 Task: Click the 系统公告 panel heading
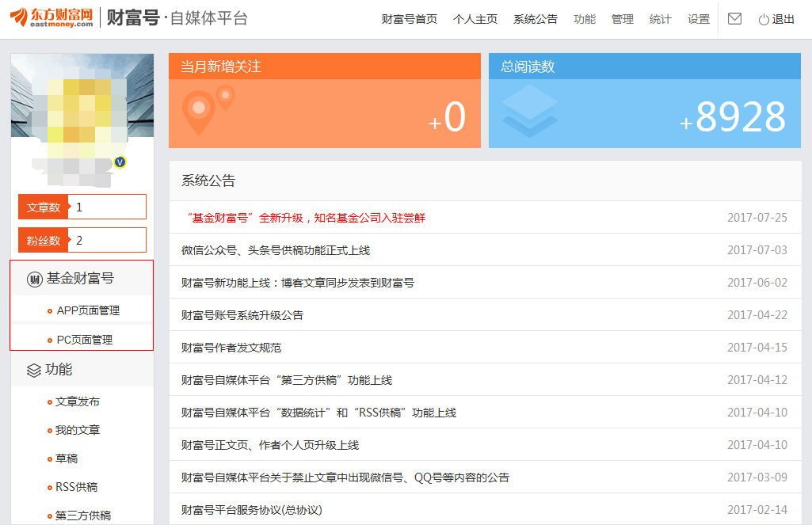point(208,181)
